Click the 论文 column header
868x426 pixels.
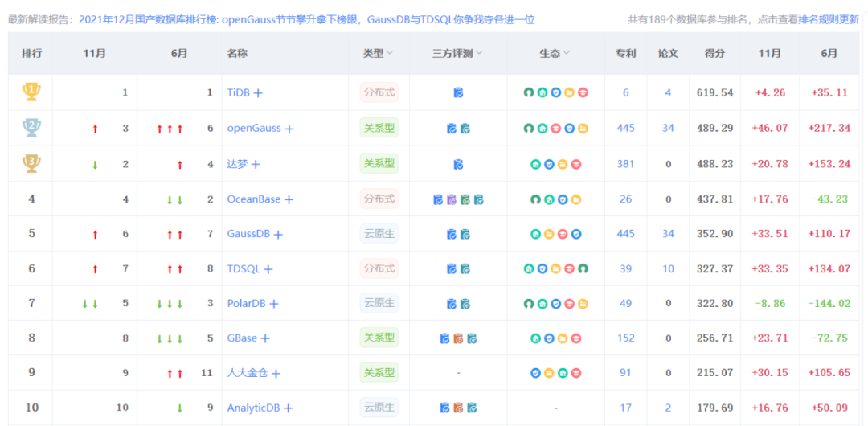point(668,54)
